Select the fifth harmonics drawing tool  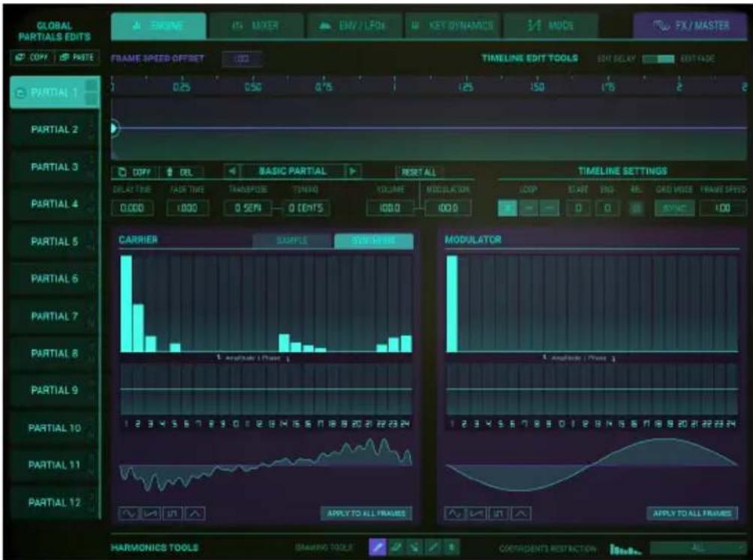pos(451,547)
